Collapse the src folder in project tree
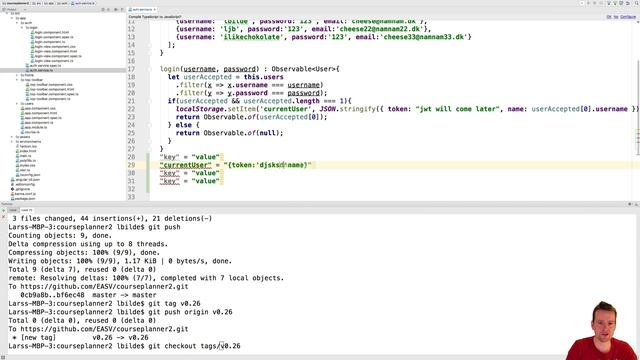Image resolution: width=640 pixels, height=360 pixels. [7, 13]
